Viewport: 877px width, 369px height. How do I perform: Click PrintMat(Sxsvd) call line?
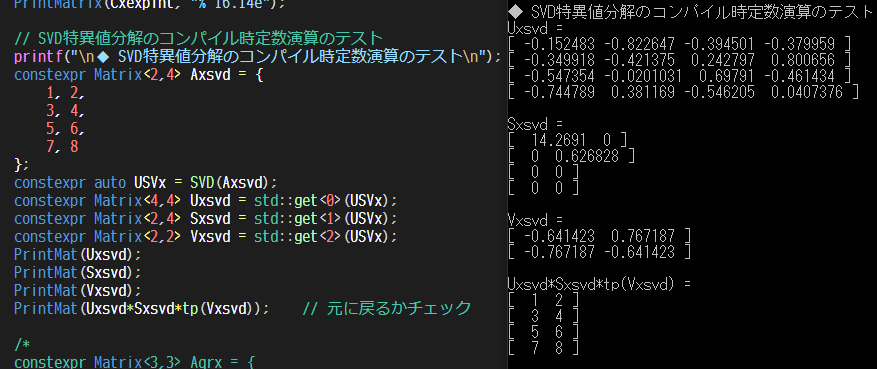[78, 272]
